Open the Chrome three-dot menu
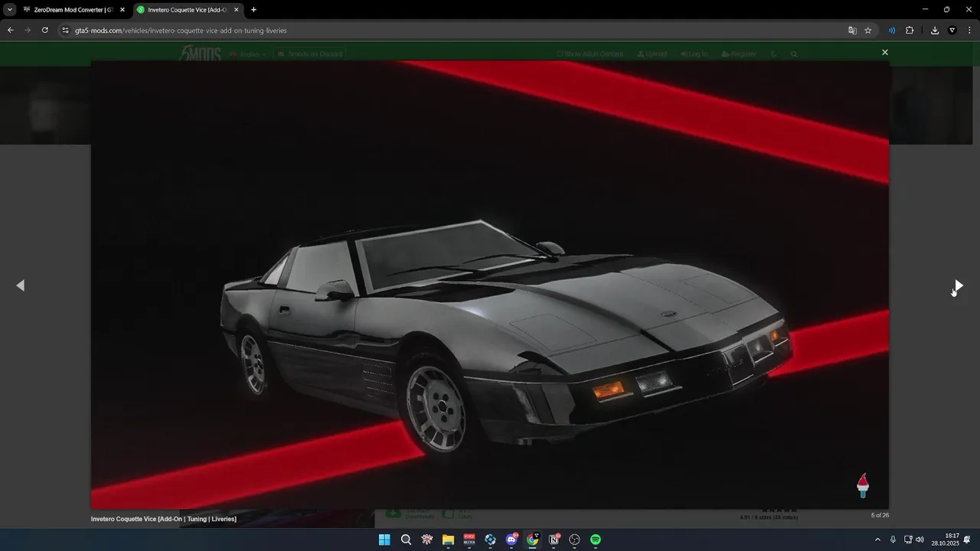980x551 pixels. 969,30
